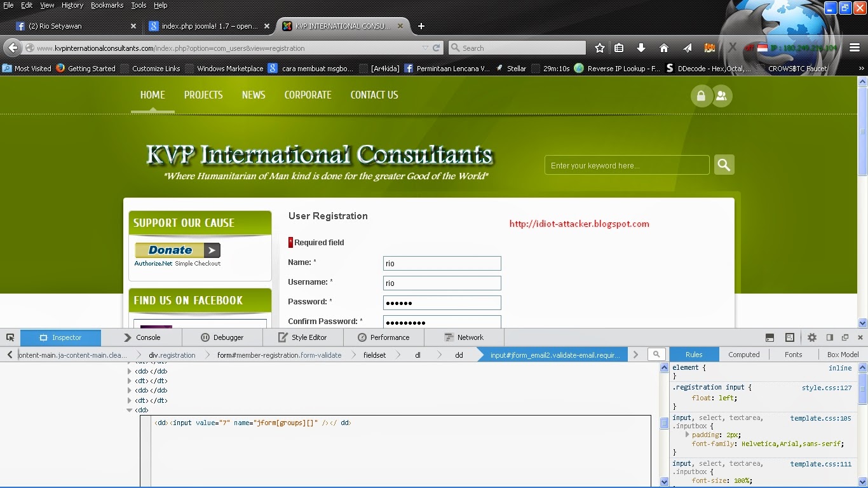The height and width of the screenshot is (488, 868).
Task: Close the Rio Setyawan Facebook tab
Action: [133, 26]
